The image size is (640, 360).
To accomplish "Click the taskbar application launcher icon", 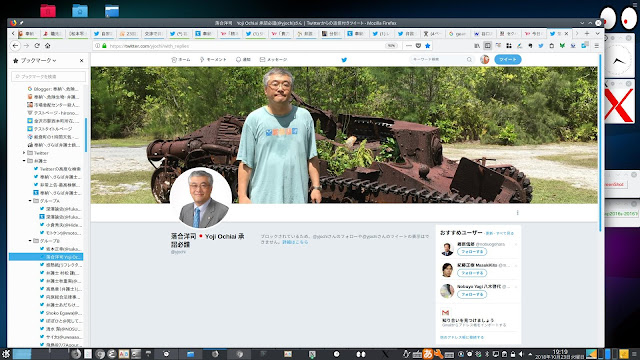I will pos(6,354).
